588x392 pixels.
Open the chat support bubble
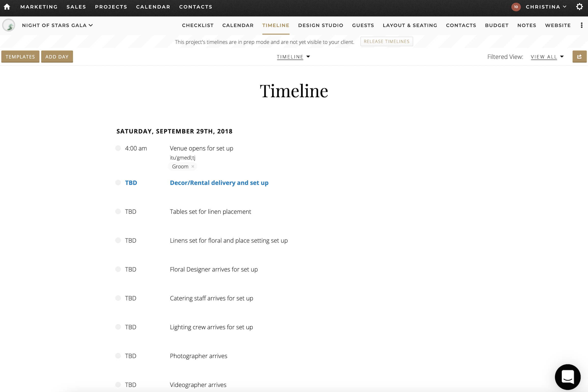coord(568,377)
